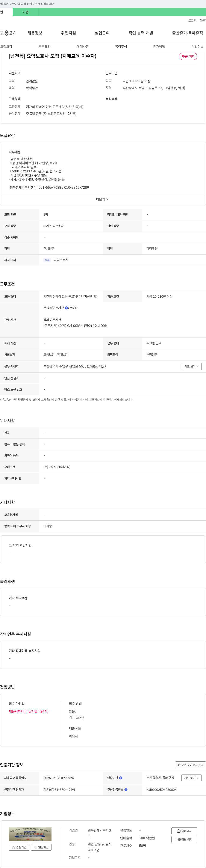Open 취업지원 main menu
206x868 pixels.
(68, 33)
